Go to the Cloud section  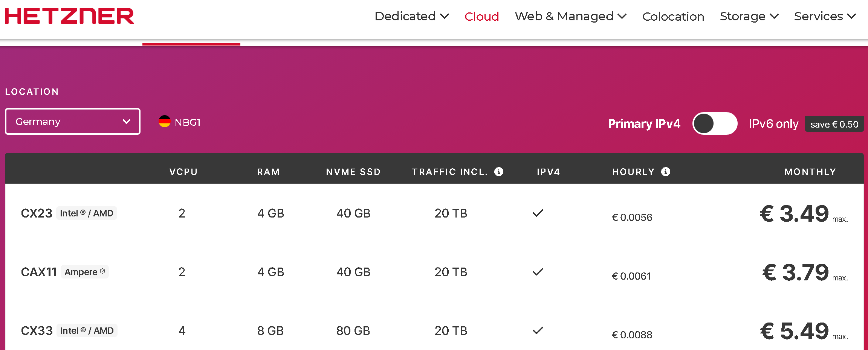click(x=481, y=16)
